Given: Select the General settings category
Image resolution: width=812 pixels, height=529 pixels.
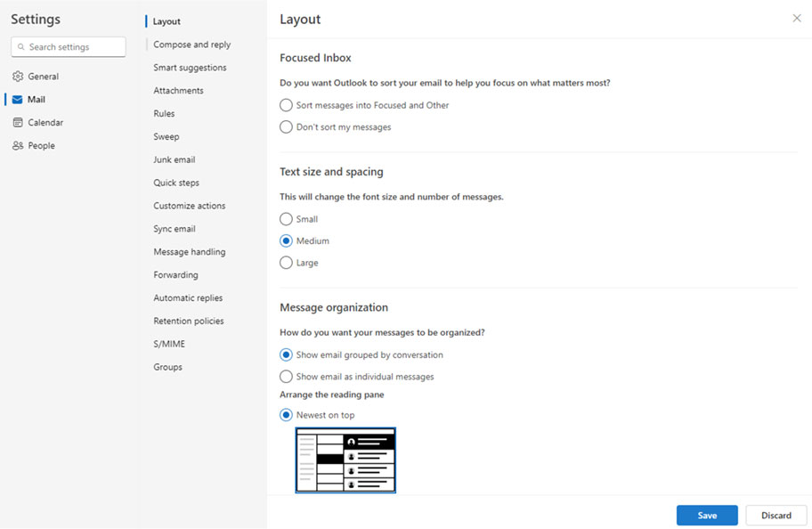Looking at the screenshot, I should coord(36,77).
